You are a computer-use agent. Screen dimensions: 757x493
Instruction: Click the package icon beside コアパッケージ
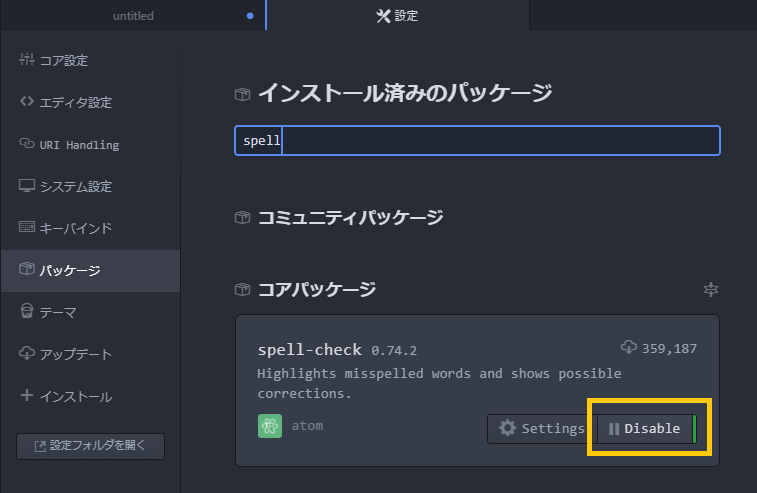point(242,289)
